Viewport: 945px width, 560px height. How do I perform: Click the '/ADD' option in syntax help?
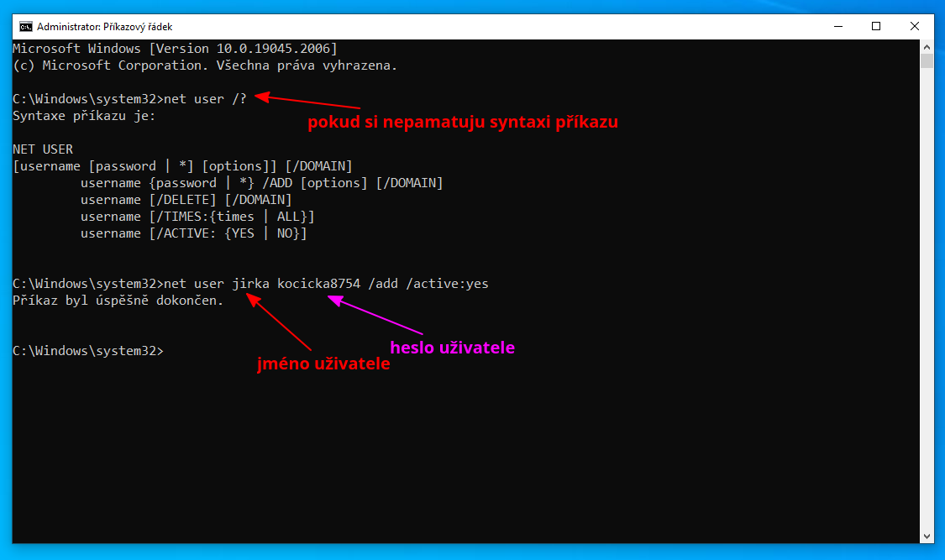coord(279,182)
